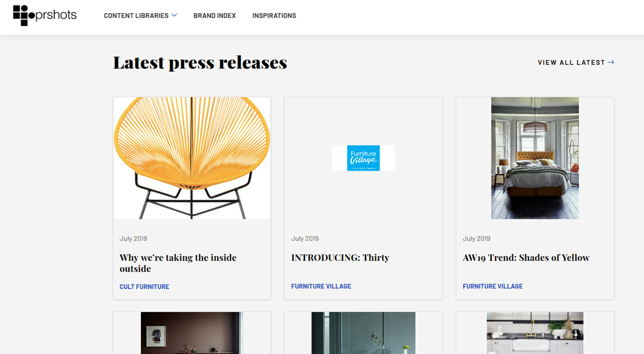
Task: Open 'Why we're taking the inside outside' article
Action: click(x=178, y=263)
